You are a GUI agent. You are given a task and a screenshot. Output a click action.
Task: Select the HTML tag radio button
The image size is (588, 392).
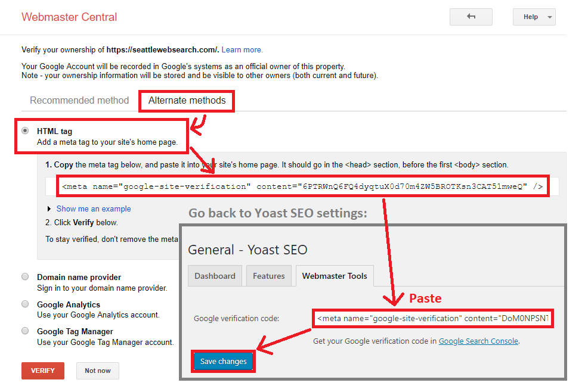point(25,131)
